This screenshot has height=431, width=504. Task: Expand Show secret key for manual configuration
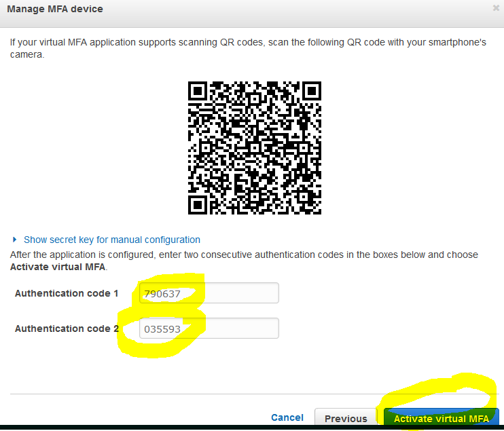tap(112, 240)
